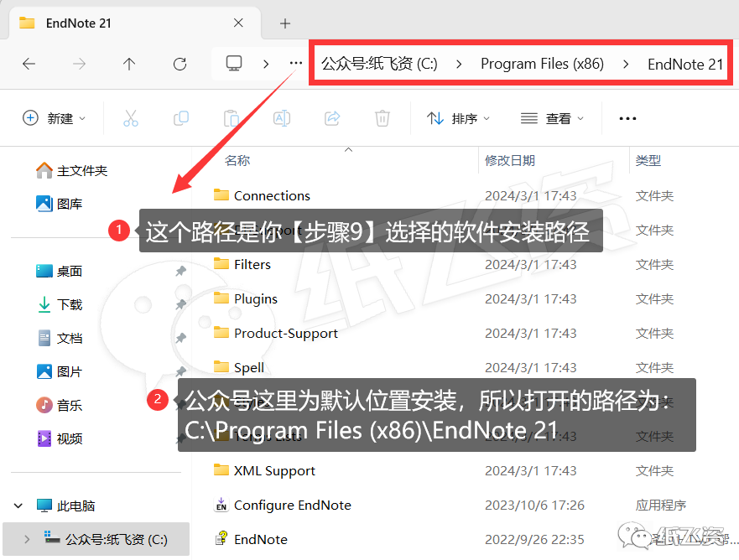Expand chevron after 公众号:纸飞资 (C:) breadcrumb
Image resolution: width=739 pixels, height=560 pixels.
tap(459, 64)
